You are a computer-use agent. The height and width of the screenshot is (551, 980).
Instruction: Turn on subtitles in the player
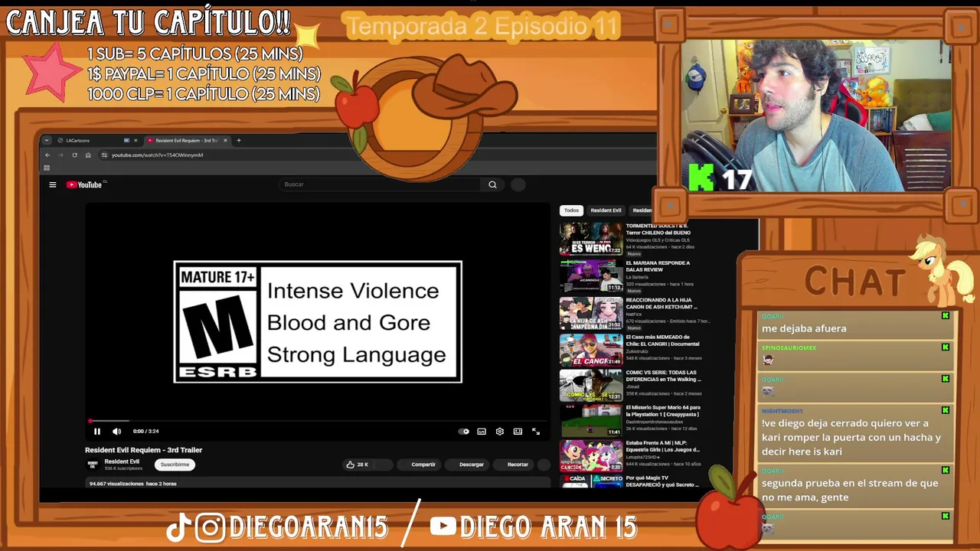tap(482, 431)
